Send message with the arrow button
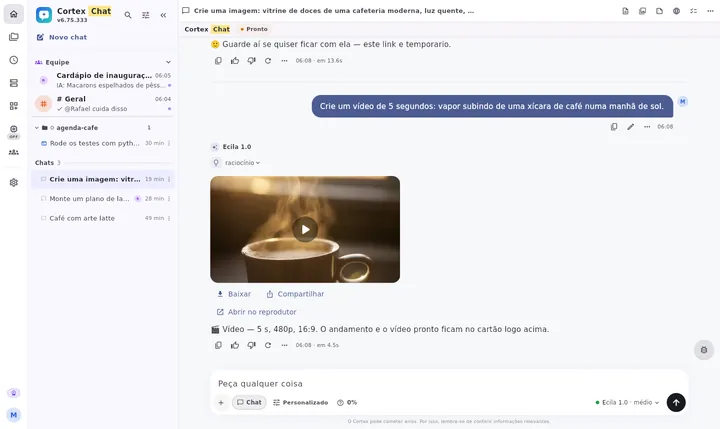 (x=676, y=402)
